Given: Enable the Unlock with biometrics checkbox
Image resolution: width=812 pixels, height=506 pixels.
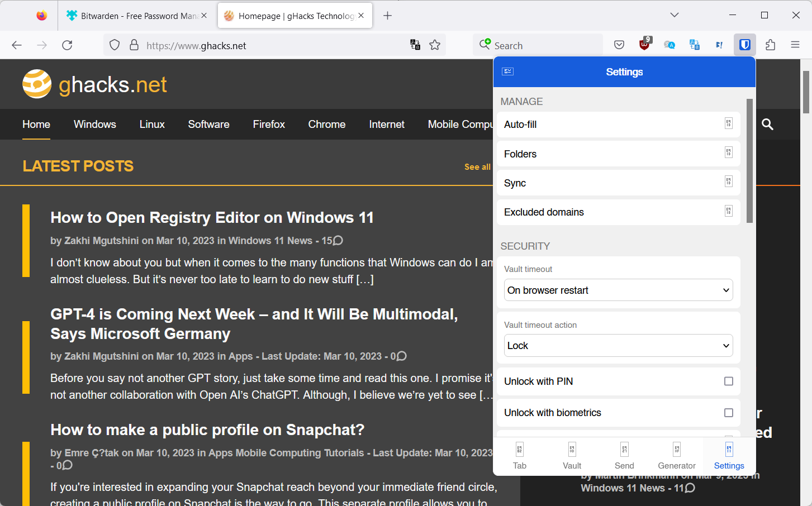Looking at the screenshot, I should pos(728,413).
